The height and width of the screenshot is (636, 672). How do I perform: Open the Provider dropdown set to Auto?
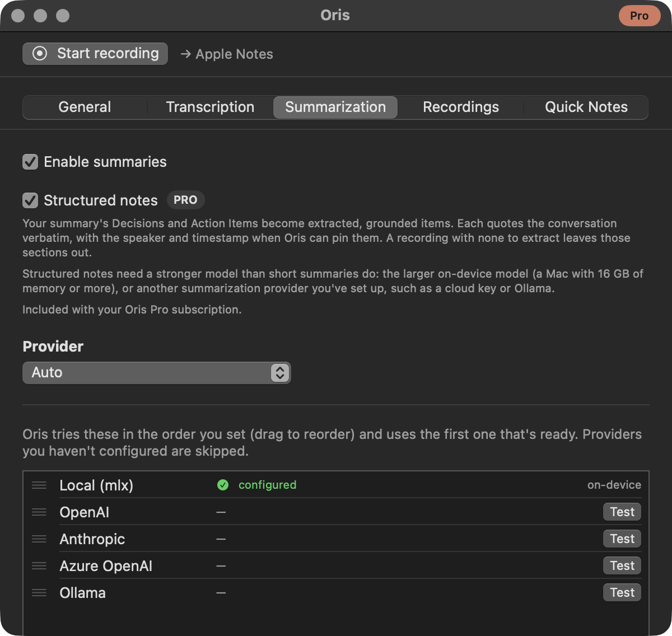156,373
